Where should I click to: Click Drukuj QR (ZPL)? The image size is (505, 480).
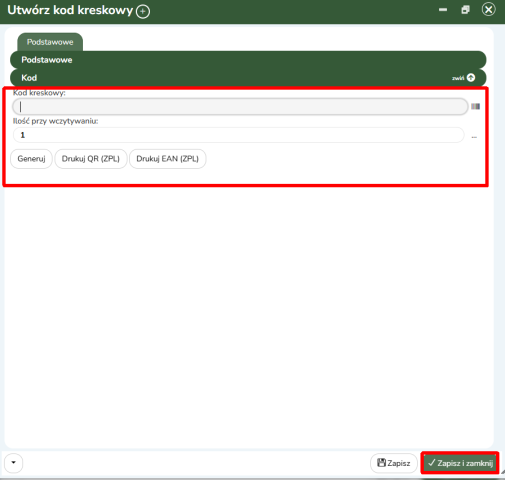(x=91, y=159)
